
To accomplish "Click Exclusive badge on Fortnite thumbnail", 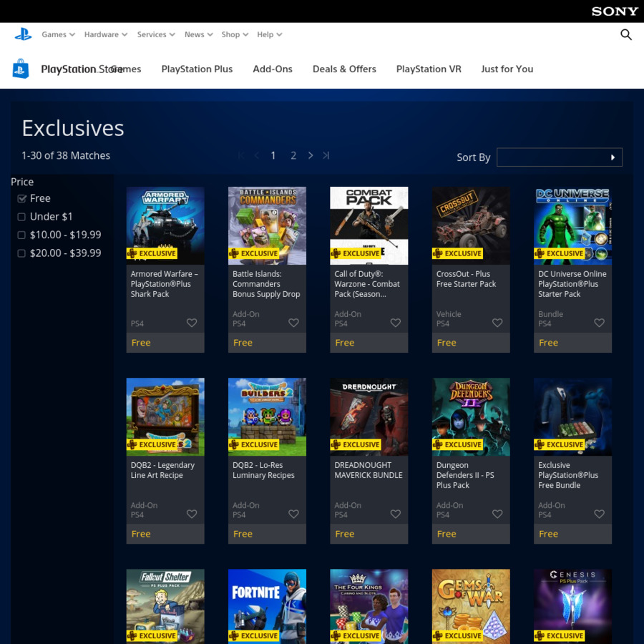I will pos(254,635).
